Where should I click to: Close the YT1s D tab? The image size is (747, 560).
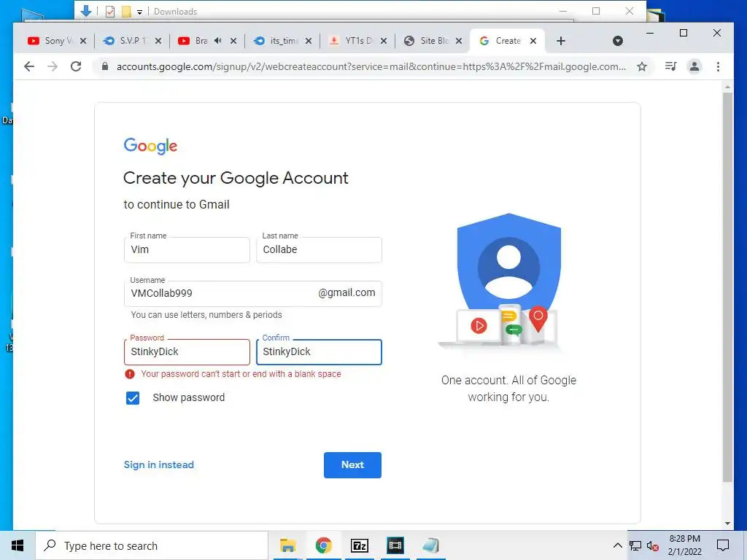(384, 41)
